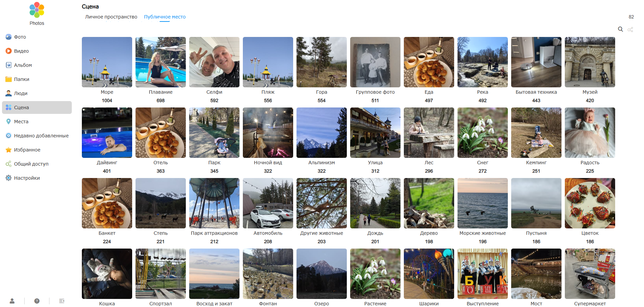644x307 pixels.
Task: Go to Люди in the sidebar
Action: coord(21,93)
